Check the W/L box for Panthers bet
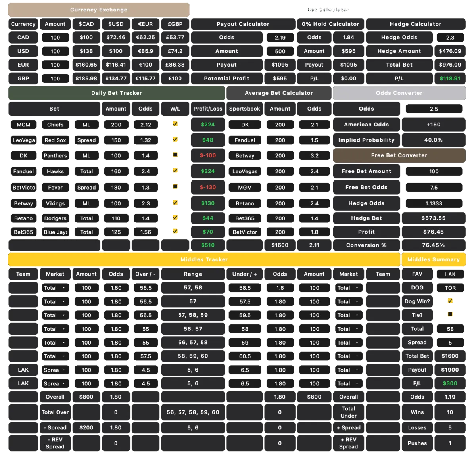This screenshot has height=456, width=476. [175, 155]
